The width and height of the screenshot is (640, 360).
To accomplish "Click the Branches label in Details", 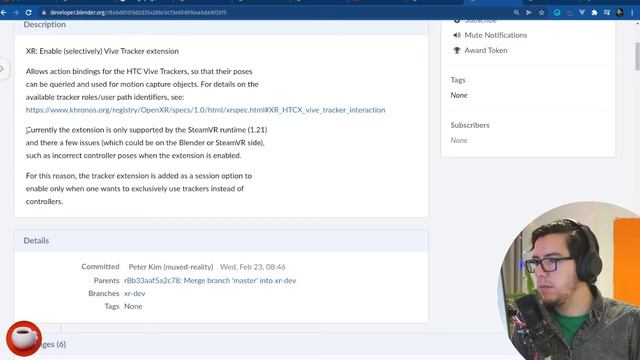I will pos(104,293).
